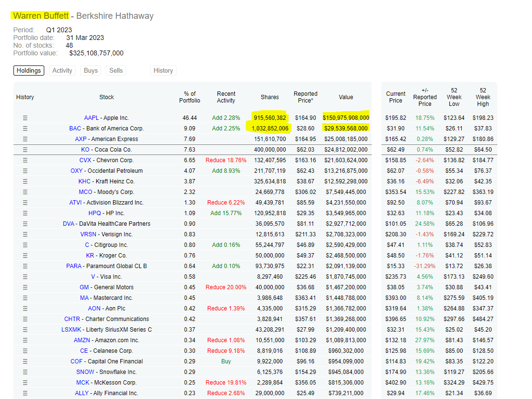Open the PARA ticker link
Image resolution: width=532 pixels, height=399 pixels.
tap(74, 266)
